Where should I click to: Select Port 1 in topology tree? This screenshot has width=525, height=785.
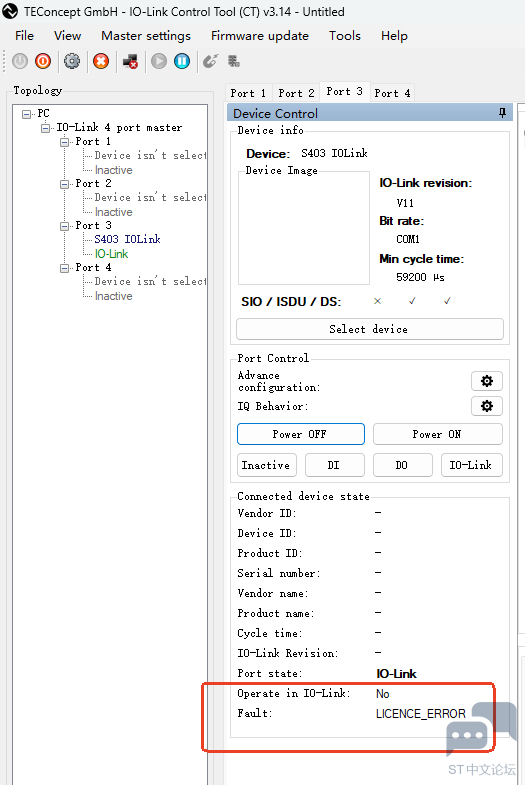coord(94,142)
